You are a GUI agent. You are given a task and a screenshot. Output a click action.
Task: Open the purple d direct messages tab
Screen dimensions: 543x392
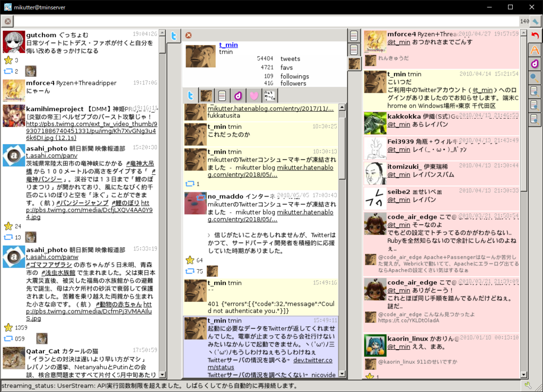click(x=237, y=95)
